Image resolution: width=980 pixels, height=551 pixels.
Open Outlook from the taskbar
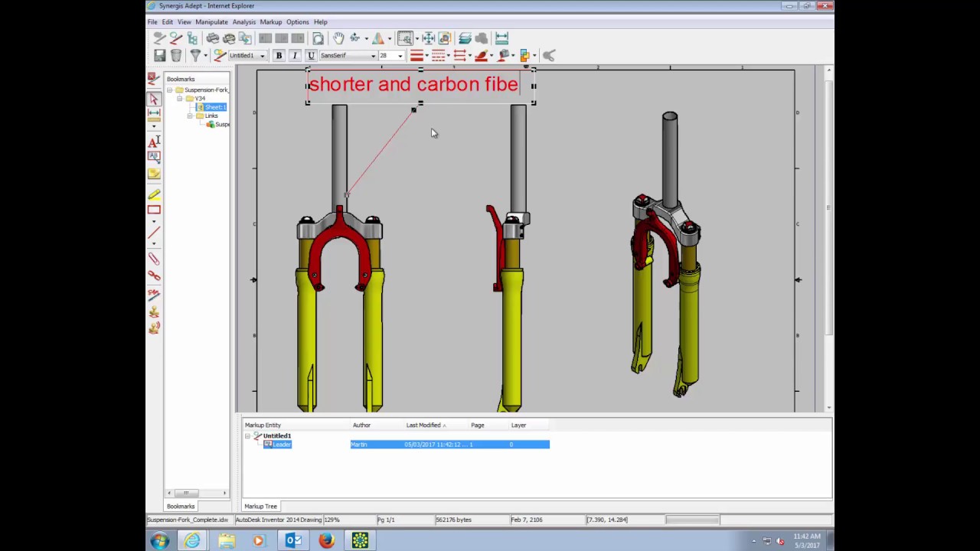click(x=293, y=541)
